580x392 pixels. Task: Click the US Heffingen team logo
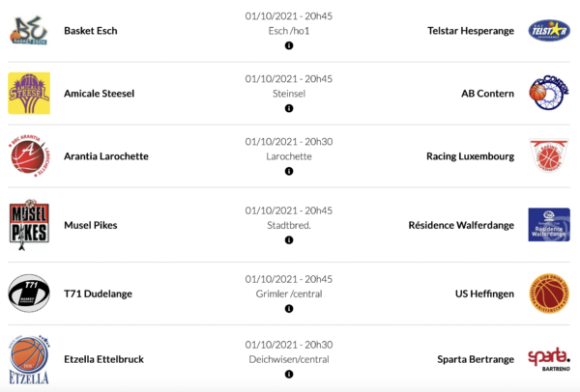[x=548, y=293]
